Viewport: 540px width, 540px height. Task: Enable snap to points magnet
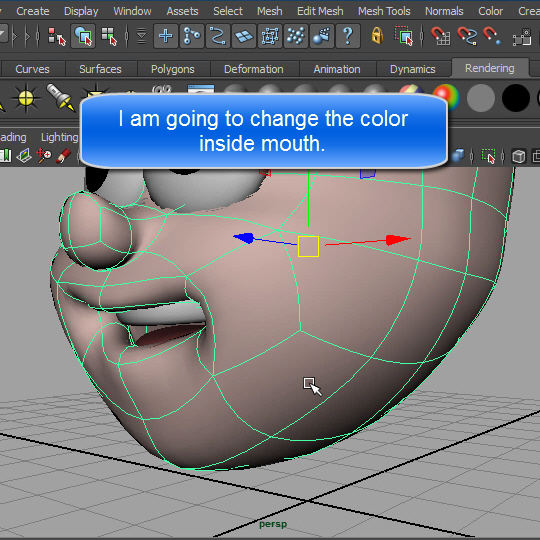492,36
